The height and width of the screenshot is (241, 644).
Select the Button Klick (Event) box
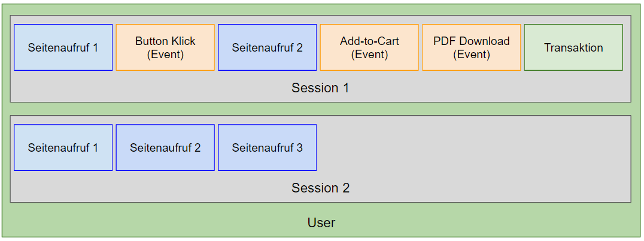coord(165,47)
